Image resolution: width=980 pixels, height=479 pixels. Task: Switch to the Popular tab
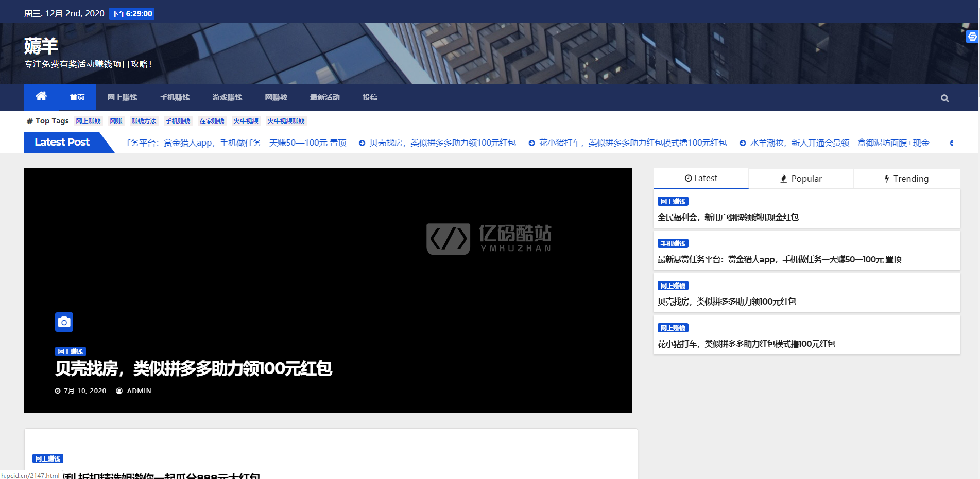(801, 179)
